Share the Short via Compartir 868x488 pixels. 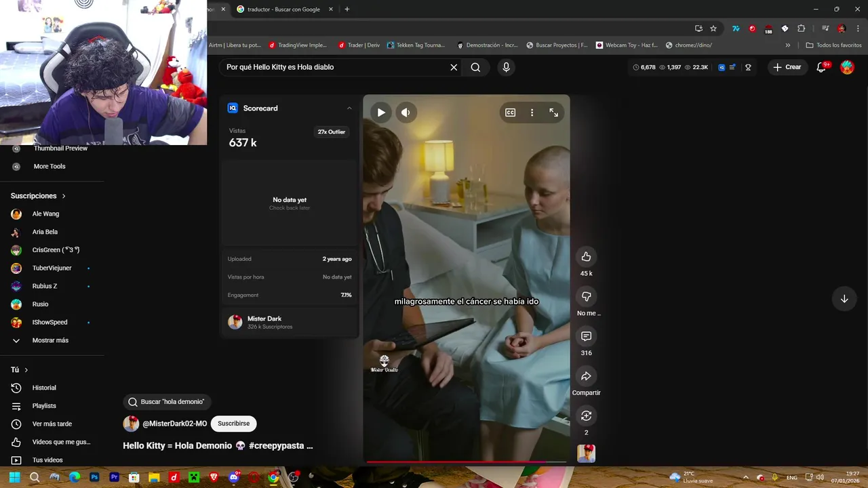pos(586,376)
